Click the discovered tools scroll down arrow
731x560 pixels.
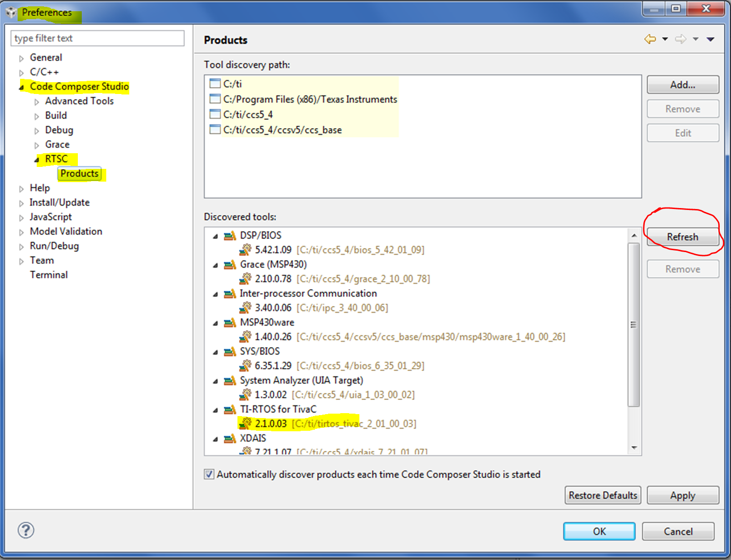click(x=634, y=447)
